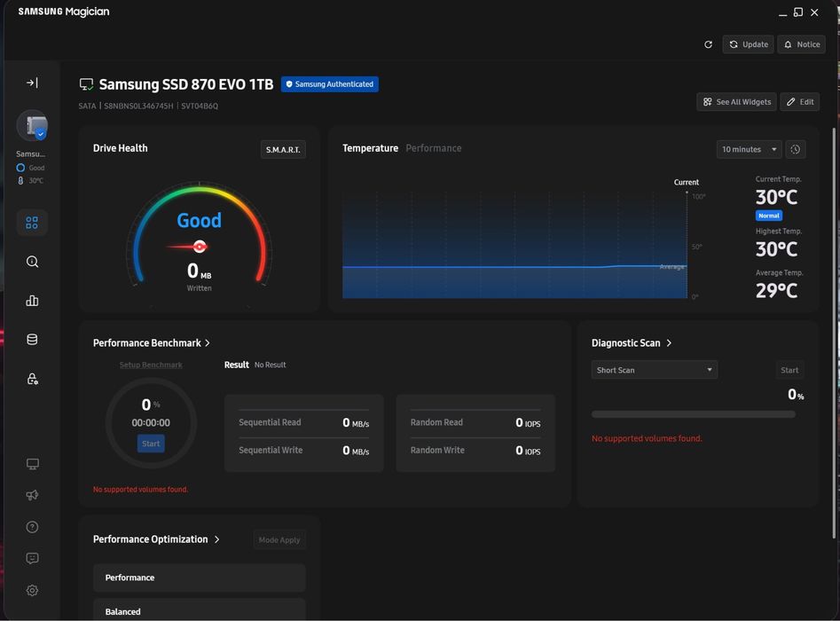Click the Samsung Authenticated badge
This screenshot has height=621, width=840.
329,84
